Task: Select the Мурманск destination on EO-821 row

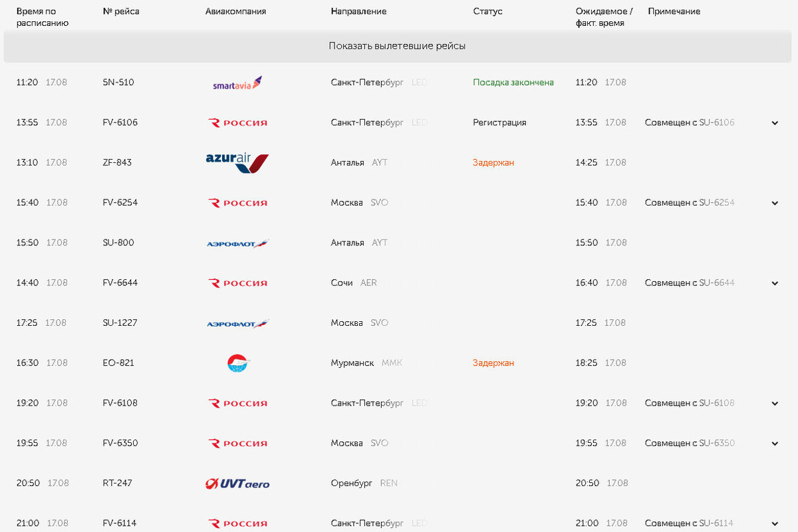Action: (352, 363)
